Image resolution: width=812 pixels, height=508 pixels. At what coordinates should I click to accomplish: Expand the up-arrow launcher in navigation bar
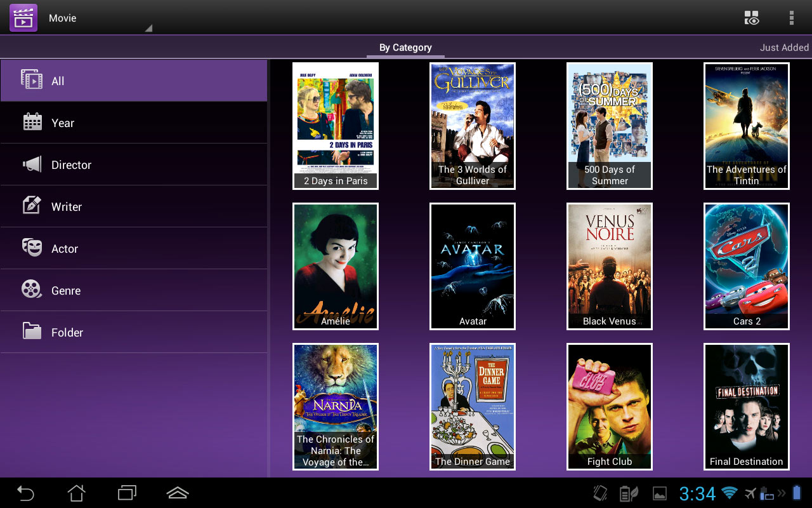pos(178,493)
